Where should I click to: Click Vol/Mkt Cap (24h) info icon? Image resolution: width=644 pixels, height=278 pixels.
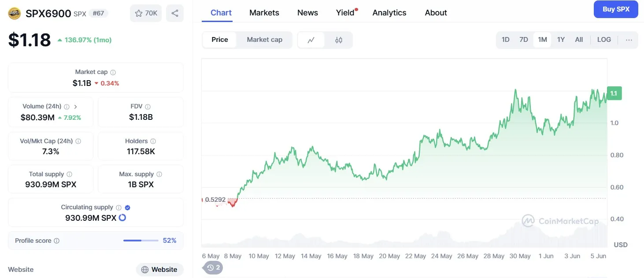pyautogui.click(x=78, y=141)
